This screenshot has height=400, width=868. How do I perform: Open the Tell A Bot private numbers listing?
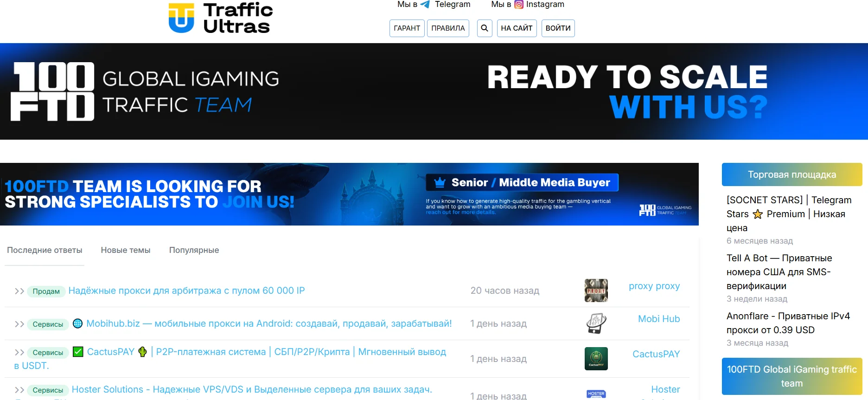pyautogui.click(x=779, y=272)
